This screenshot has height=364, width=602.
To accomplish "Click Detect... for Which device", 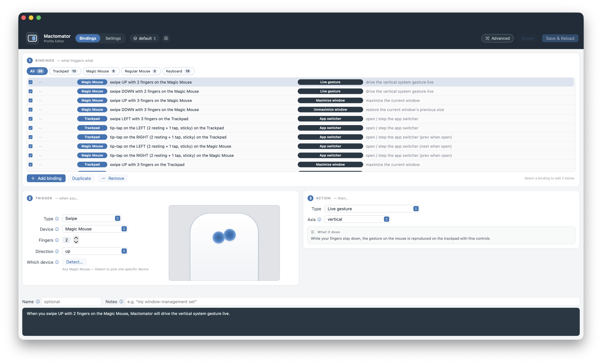I will 75,262.
